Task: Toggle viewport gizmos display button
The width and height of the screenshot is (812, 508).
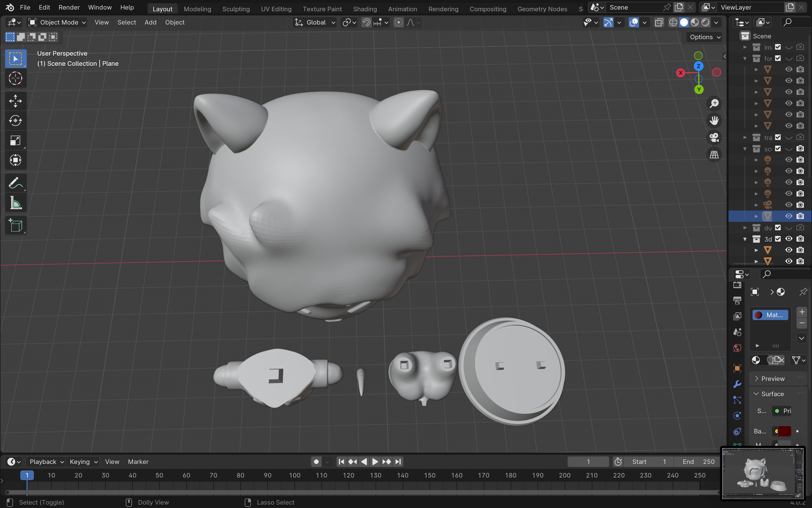Action: pyautogui.click(x=608, y=23)
